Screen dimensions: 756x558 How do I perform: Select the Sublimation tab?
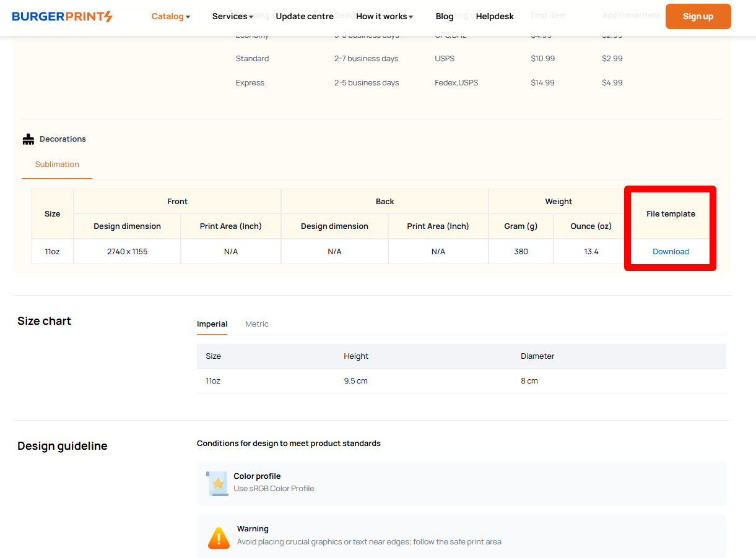click(57, 165)
